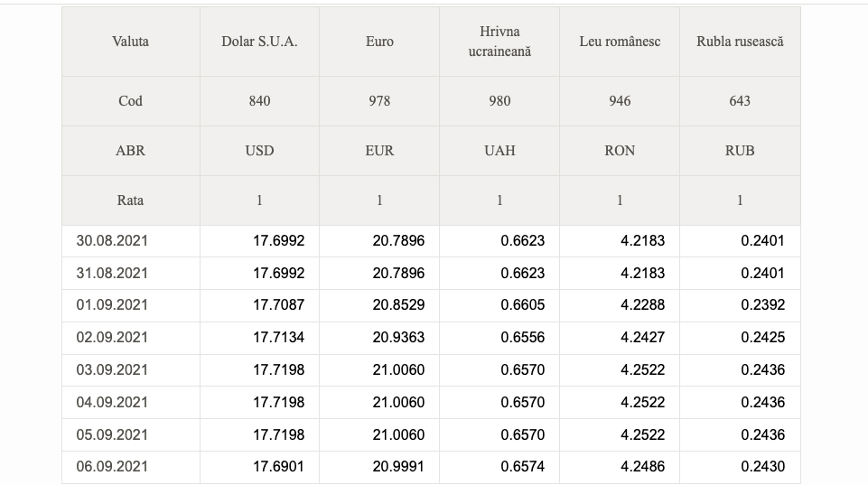This screenshot has height=485, width=868.
Task: Click USD rate 17.7087
Action: pyautogui.click(x=278, y=305)
